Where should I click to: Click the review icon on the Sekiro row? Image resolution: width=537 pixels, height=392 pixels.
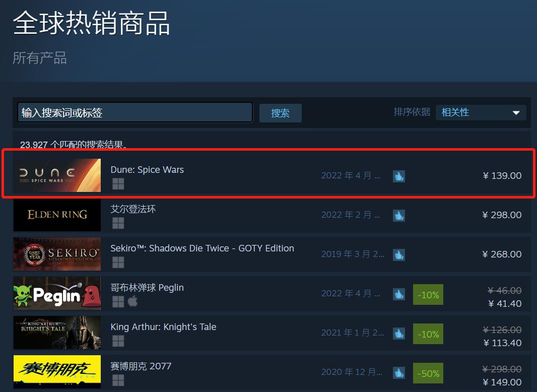(398, 255)
